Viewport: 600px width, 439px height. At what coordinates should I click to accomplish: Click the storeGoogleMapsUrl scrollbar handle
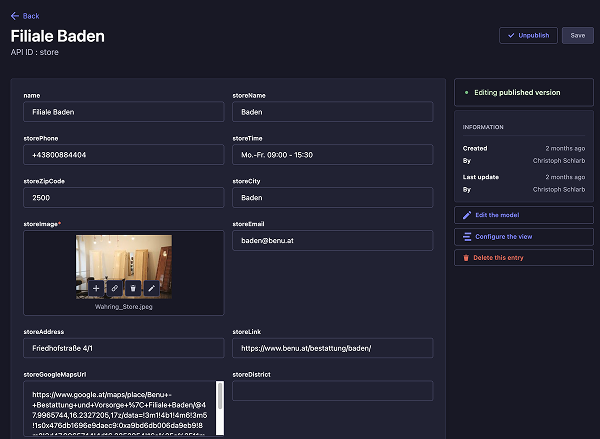220,396
